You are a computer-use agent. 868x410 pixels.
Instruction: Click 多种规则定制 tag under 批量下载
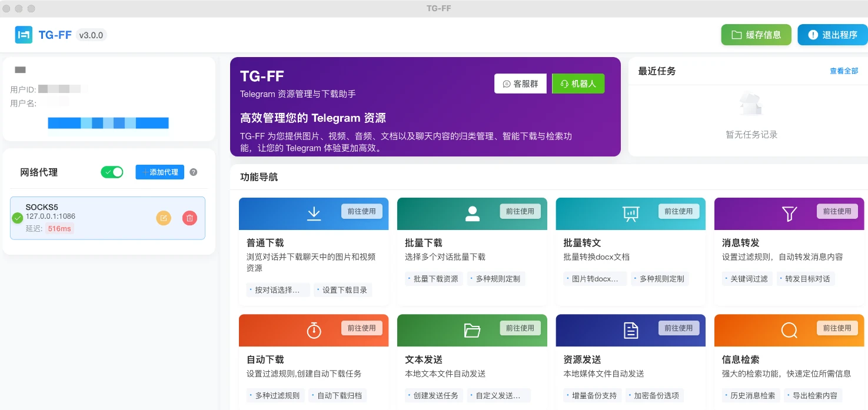point(496,279)
